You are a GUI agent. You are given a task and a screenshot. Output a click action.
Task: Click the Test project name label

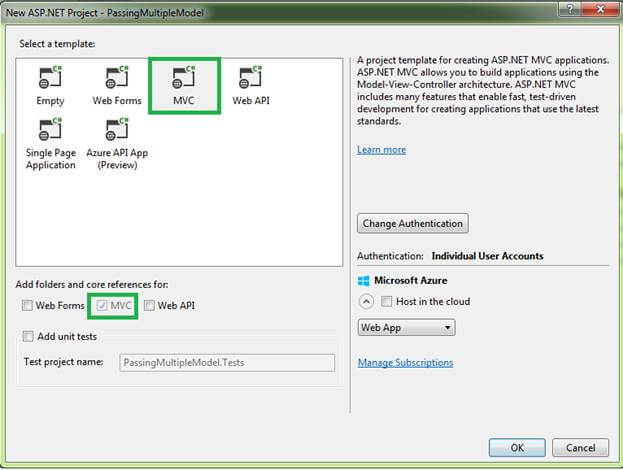(x=63, y=362)
